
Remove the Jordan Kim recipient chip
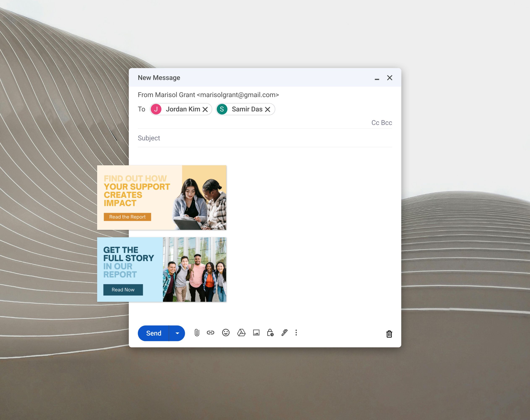click(x=205, y=109)
